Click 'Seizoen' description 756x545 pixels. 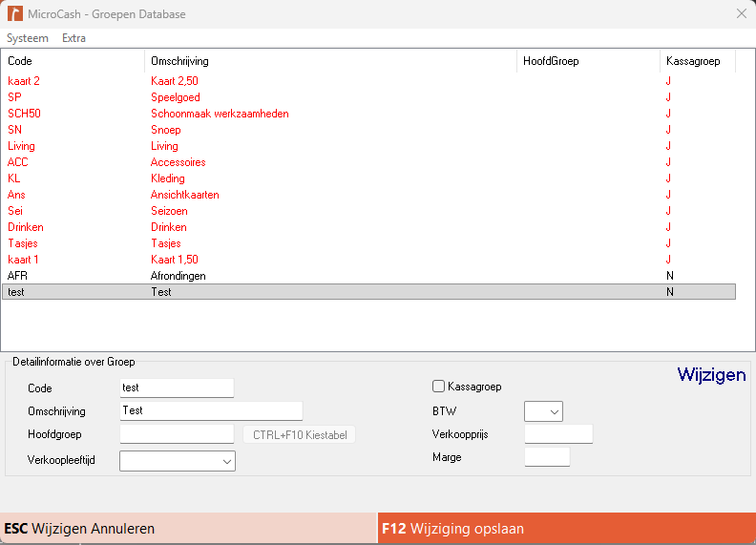click(x=169, y=211)
